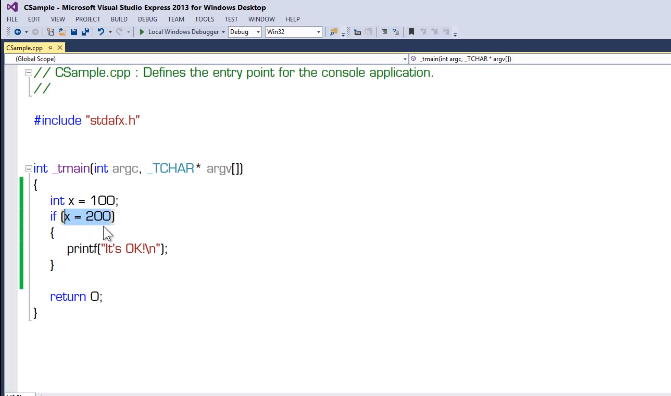Screen dimensions: 671x396
Task: Open the DEBUG menu
Action: click(148, 19)
